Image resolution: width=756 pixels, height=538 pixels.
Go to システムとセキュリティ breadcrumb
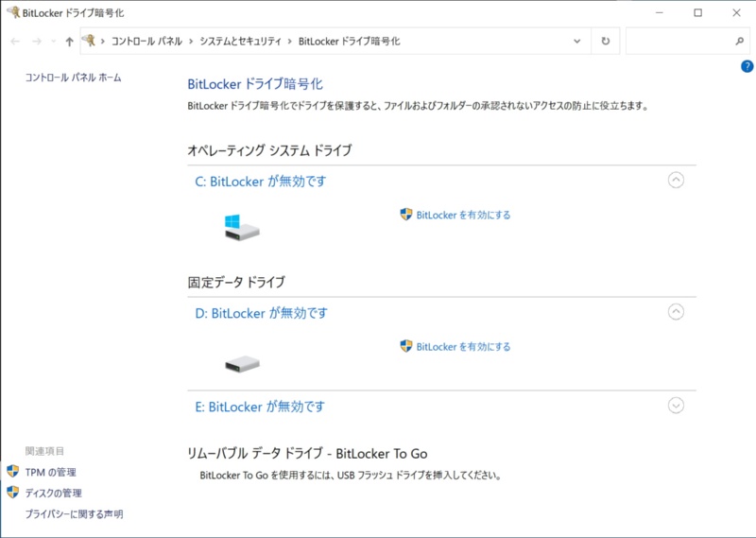point(241,42)
